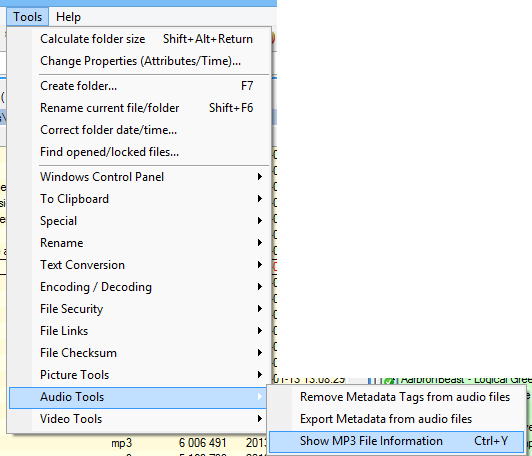Open the Encoding / Decoding submenu
This screenshot has height=456, width=532.
[139, 287]
